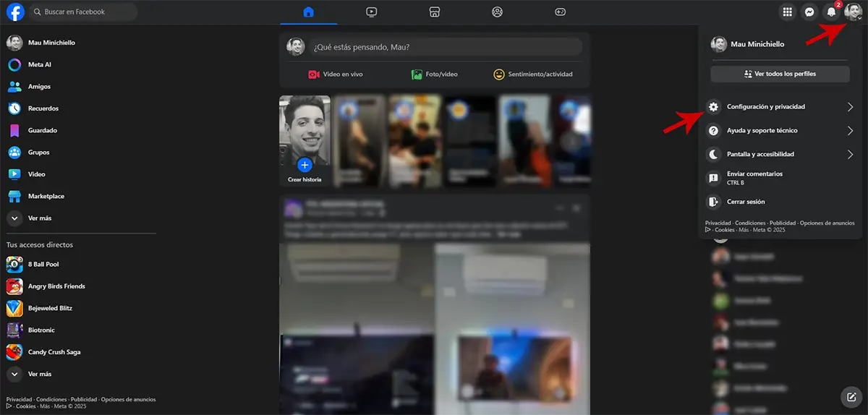This screenshot has height=415, width=868.
Task: Launch the 8 Ball Pool shortcut
Action: [43, 265]
